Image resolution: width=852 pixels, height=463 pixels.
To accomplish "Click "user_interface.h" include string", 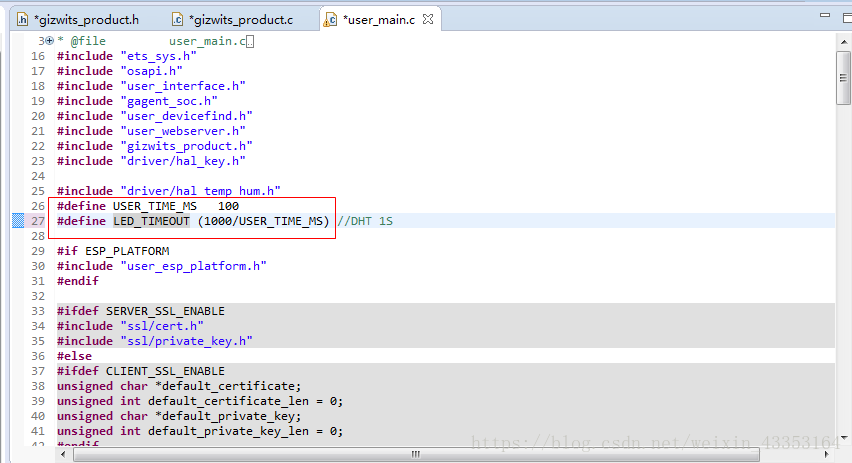I will [183, 86].
